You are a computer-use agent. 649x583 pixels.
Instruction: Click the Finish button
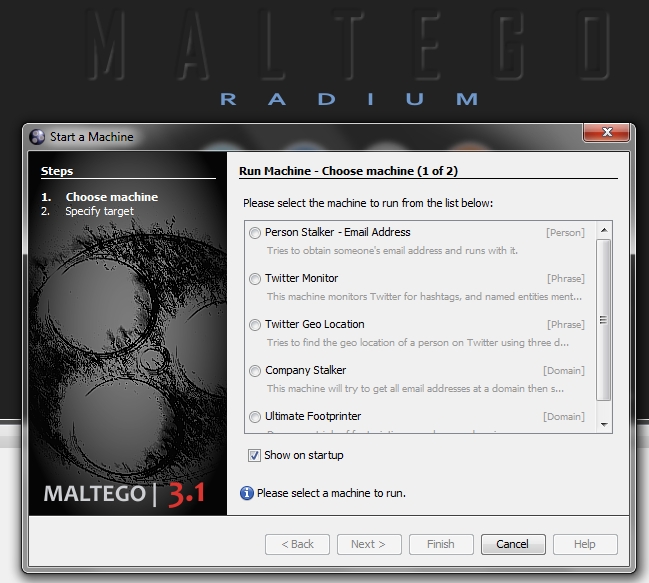(440, 544)
